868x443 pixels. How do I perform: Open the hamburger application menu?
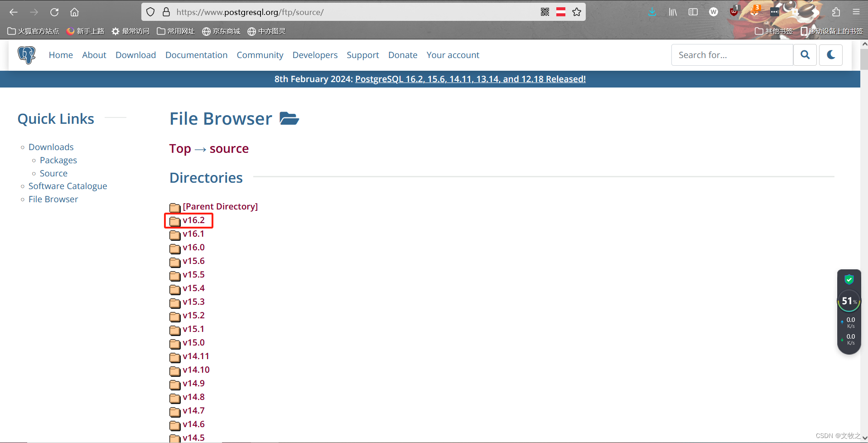856,12
